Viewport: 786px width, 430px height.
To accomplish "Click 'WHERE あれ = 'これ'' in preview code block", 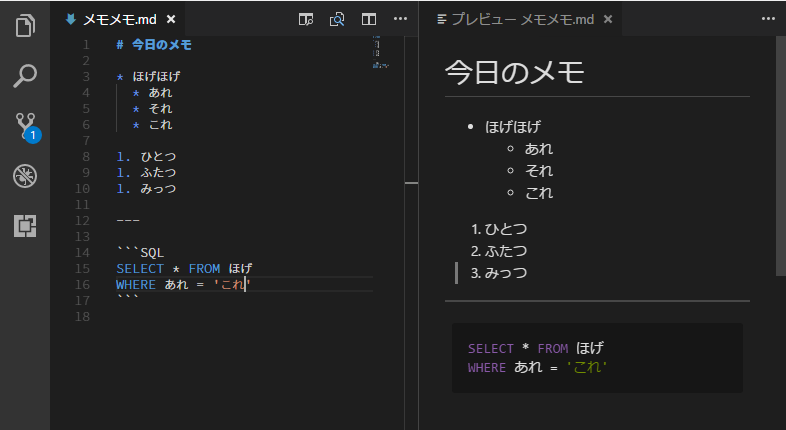I will (537, 367).
